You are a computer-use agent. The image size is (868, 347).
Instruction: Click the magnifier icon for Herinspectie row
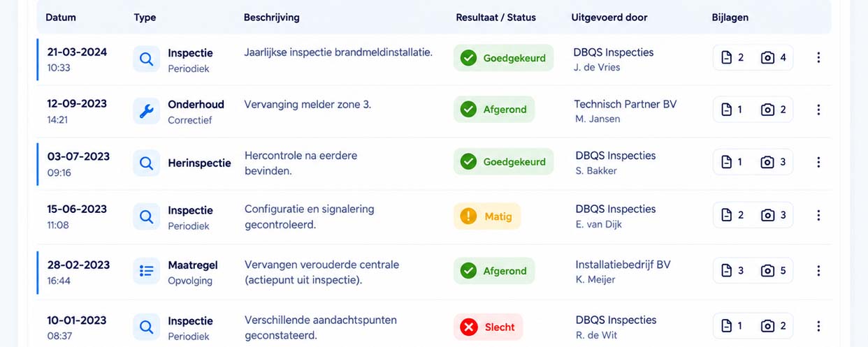pos(146,163)
